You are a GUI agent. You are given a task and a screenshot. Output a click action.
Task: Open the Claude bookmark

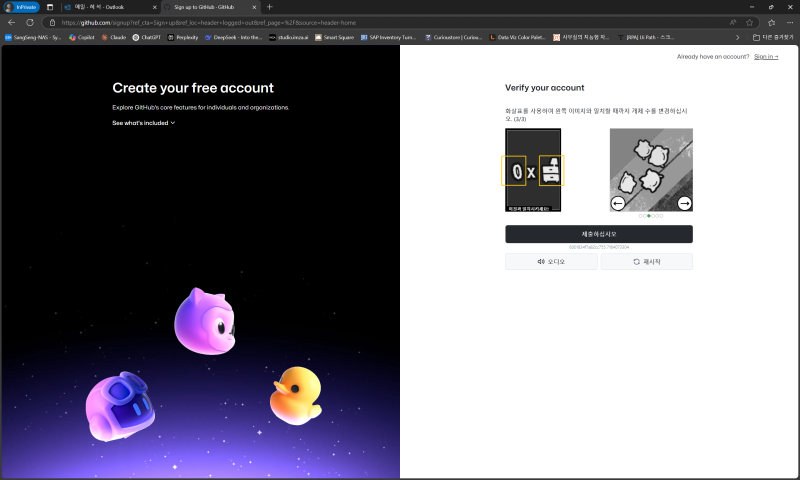click(x=113, y=37)
